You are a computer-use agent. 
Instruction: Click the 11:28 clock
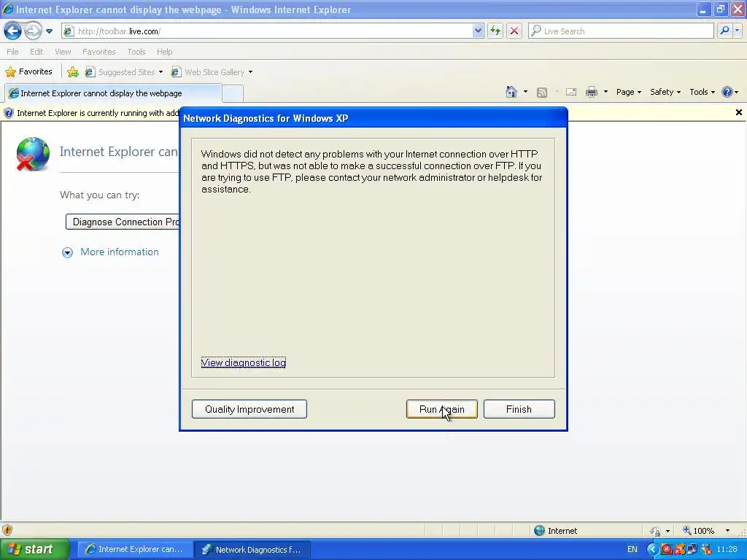pos(727,550)
